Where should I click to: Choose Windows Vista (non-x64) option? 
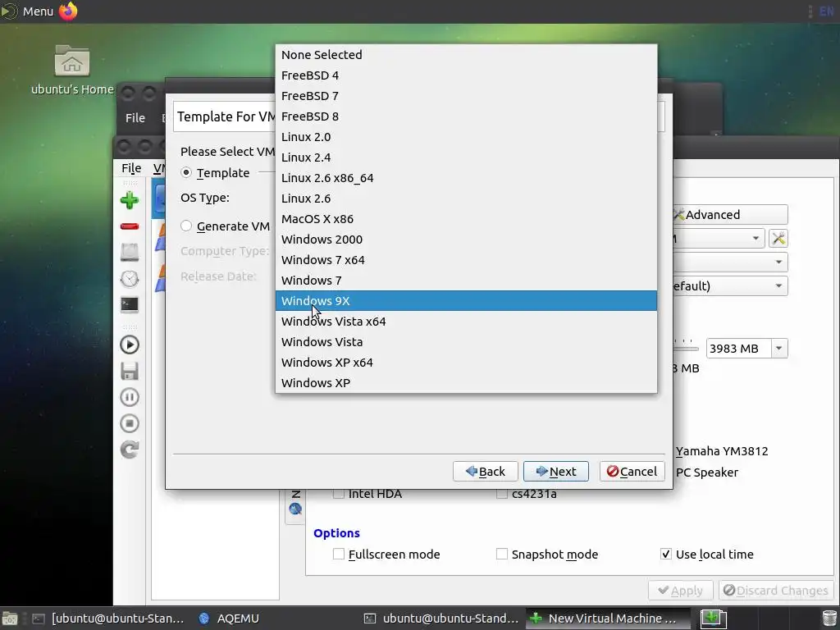(466, 342)
